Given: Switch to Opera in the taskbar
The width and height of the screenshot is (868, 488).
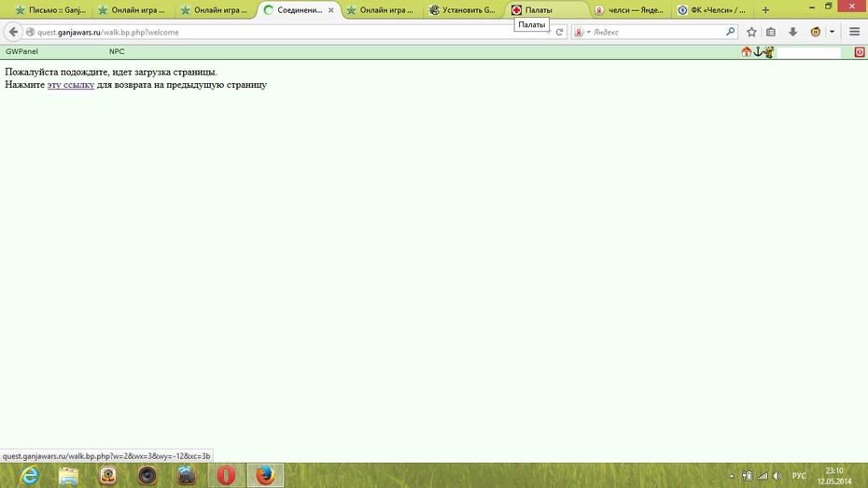Looking at the screenshot, I should [226, 475].
